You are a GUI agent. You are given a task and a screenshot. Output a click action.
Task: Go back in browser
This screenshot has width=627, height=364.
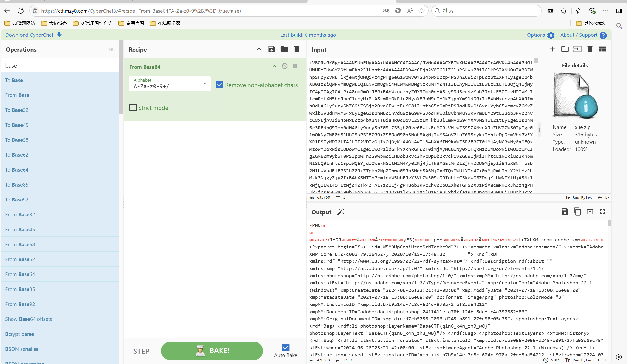(7, 11)
